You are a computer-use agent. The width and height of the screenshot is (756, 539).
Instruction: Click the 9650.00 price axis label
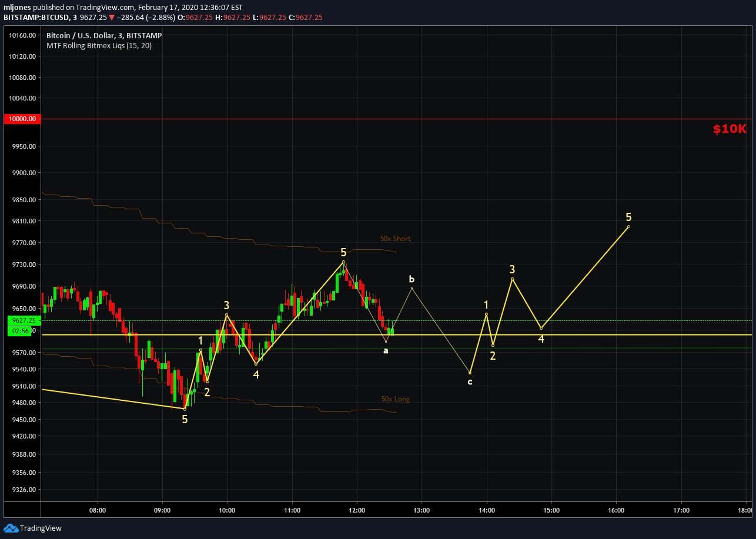click(25, 309)
